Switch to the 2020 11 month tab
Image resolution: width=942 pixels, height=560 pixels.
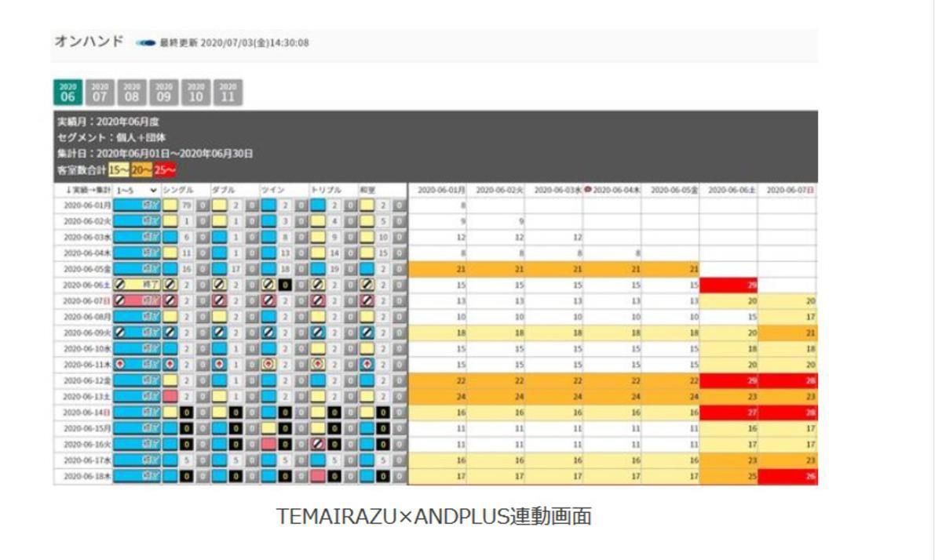click(x=228, y=93)
